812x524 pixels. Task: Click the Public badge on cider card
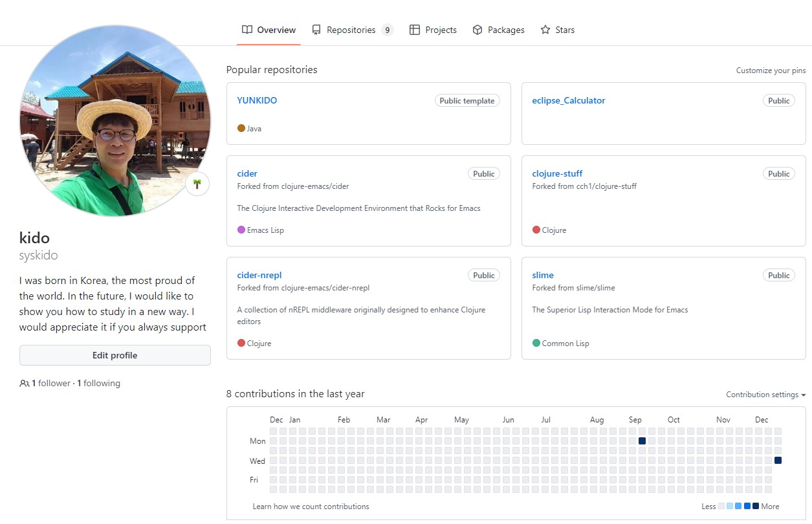click(484, 174)
